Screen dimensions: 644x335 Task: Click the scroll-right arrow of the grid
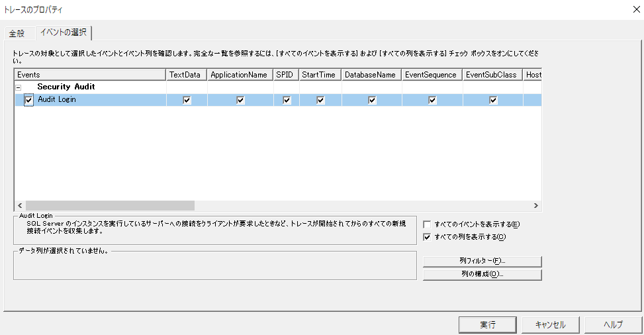pos(536,205)
